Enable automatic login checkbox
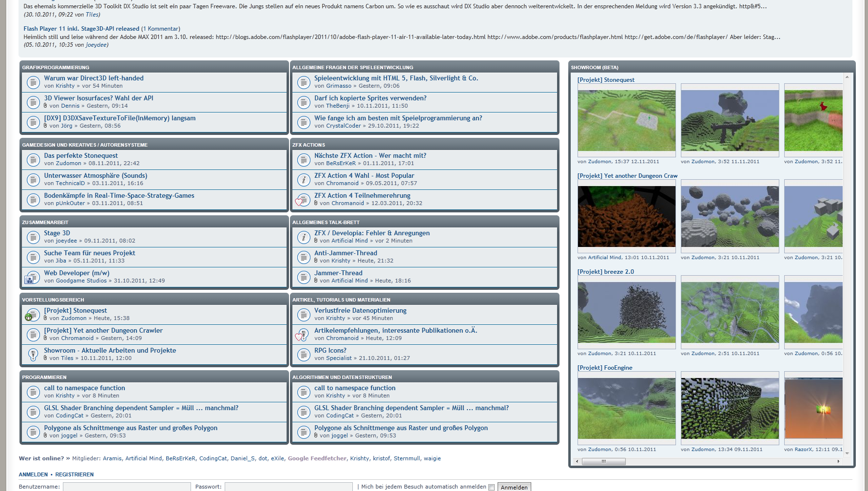 coord(491,487)
